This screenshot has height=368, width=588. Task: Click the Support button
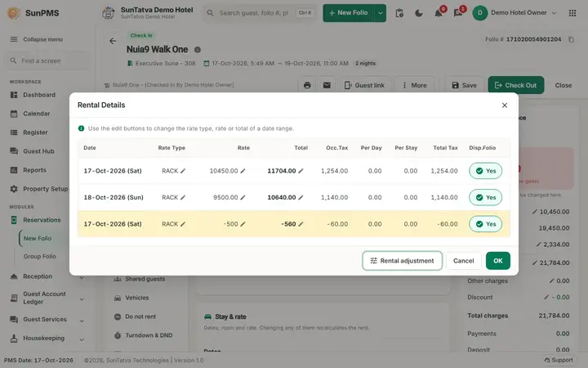pyautogui.click(x=559, y=360)
